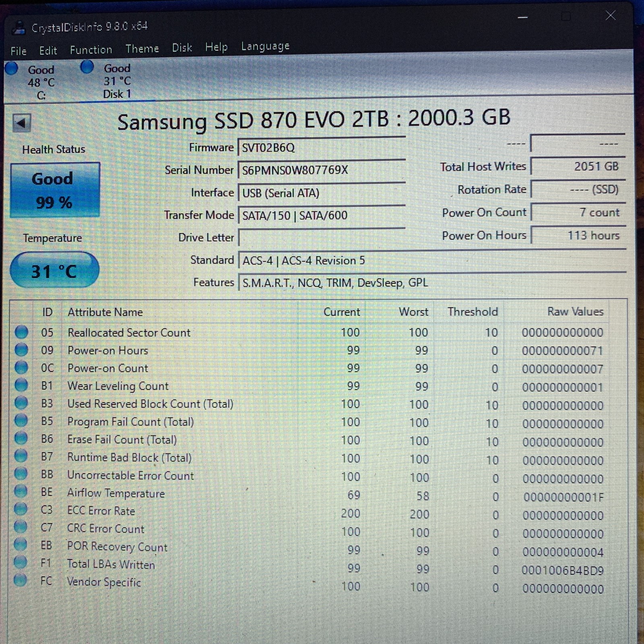
Task: Click the Current column header
Action: pos(342,312)
